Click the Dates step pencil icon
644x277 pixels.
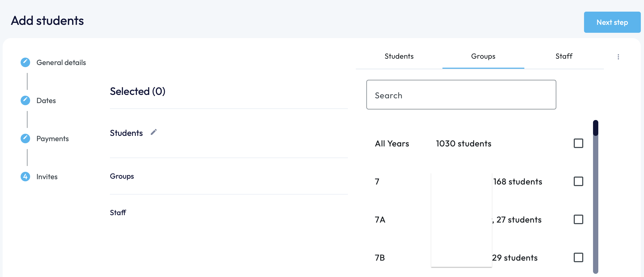[x=25, y=100]
